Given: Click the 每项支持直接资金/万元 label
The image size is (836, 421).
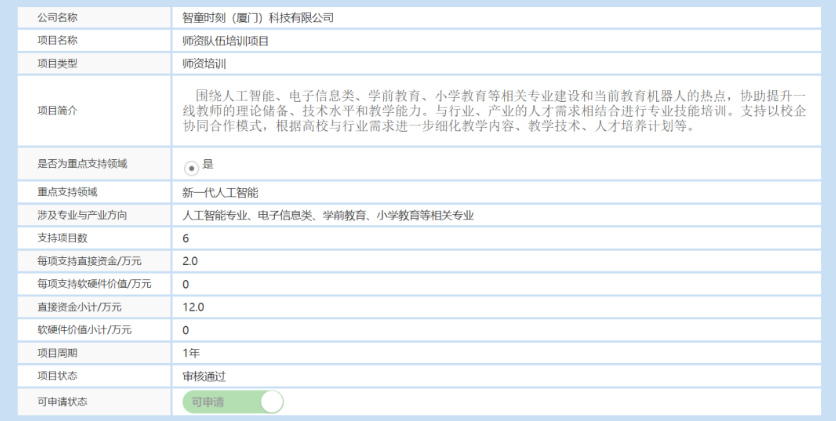Looking at the screenshot, I should [x=90, y=261].
